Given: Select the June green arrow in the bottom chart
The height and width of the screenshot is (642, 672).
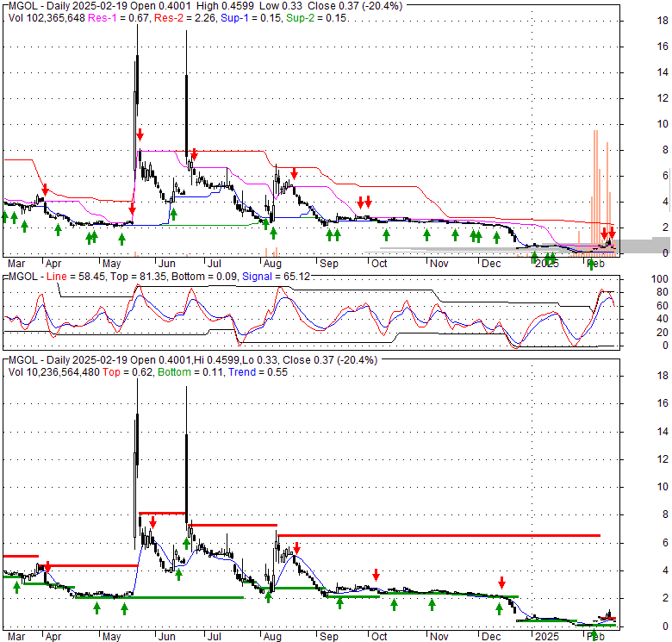Looking at the screenshot, I should click(x=185, y=542).
